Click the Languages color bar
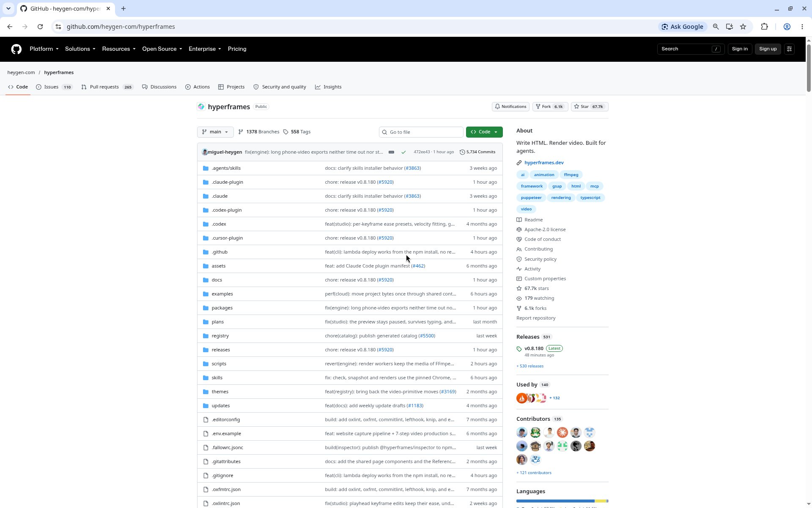Image resolution: width=812 pixels, height=508 pixels. (x=562, y=501)
